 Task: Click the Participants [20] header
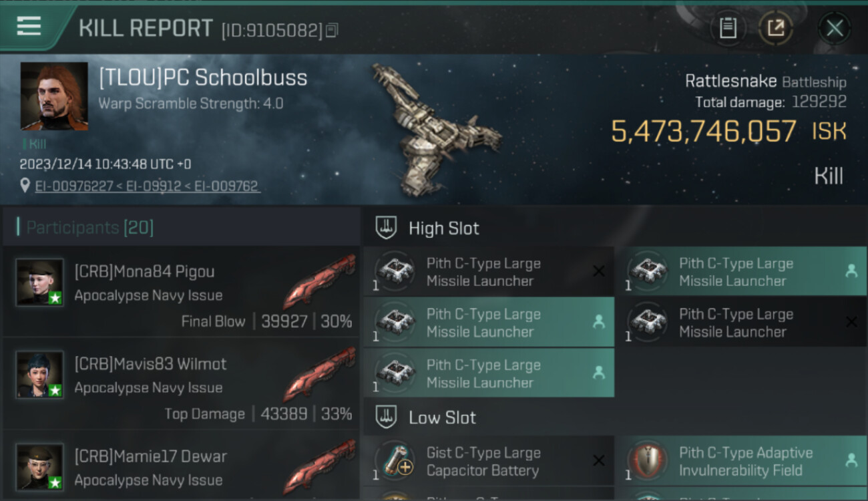(90, 228)
